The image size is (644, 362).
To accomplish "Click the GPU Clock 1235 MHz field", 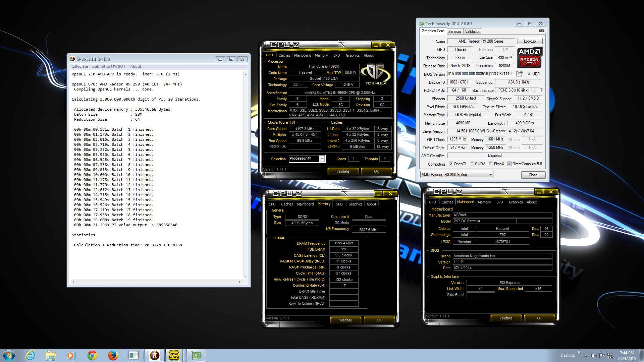I will (458, 139).
